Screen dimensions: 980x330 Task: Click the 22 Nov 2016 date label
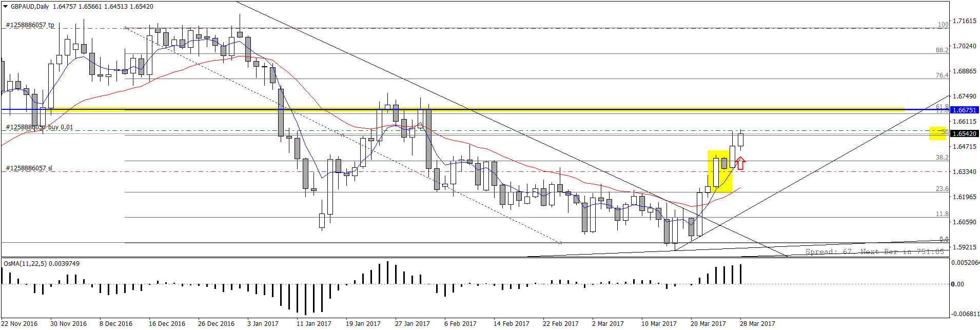(x=19, y=324)
